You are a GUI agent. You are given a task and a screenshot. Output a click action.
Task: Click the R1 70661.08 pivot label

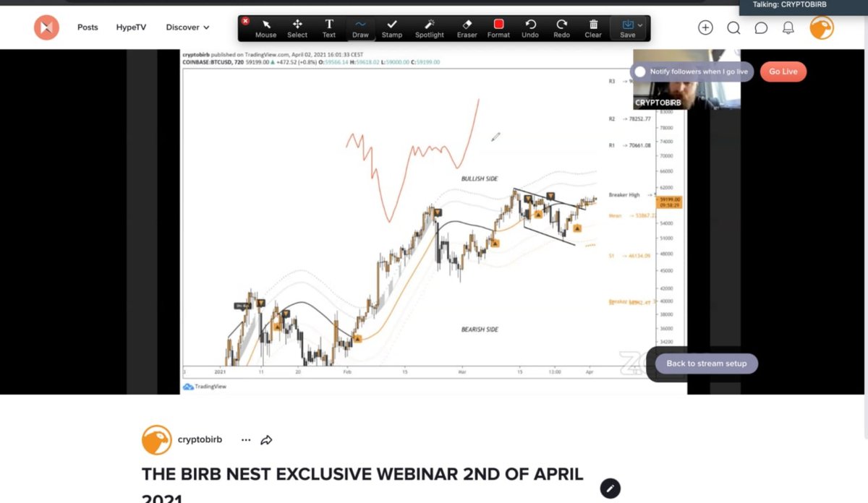630,145
